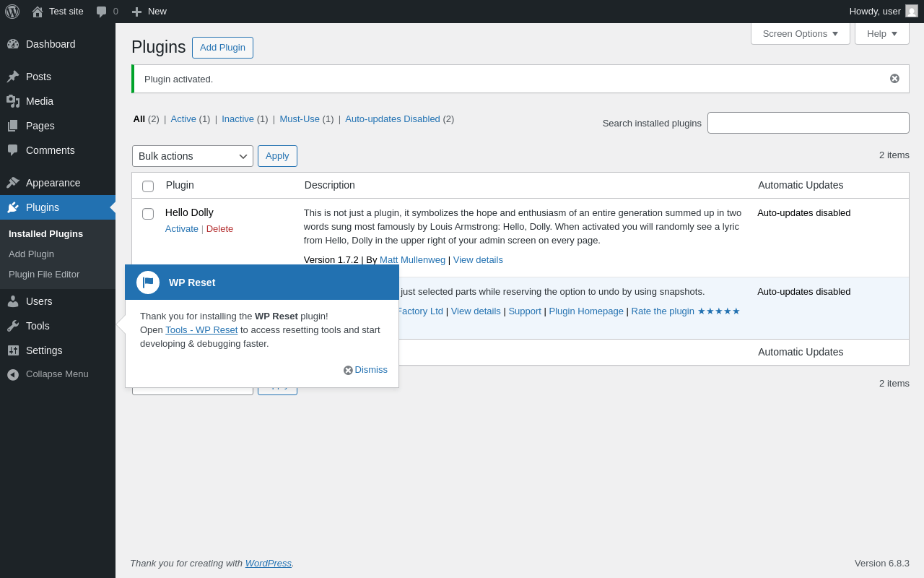
Task: Click the Description column header
Action: 330,185
